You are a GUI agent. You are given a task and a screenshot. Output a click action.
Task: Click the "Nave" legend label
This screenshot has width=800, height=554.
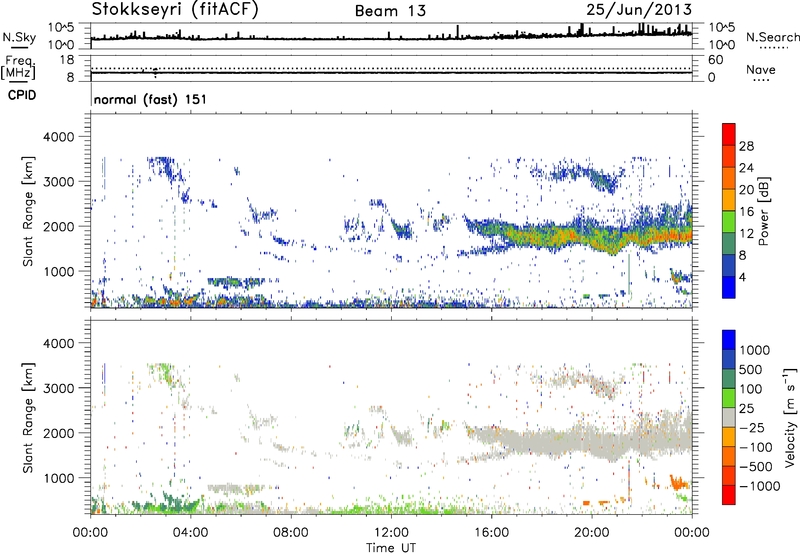[761, 69]
